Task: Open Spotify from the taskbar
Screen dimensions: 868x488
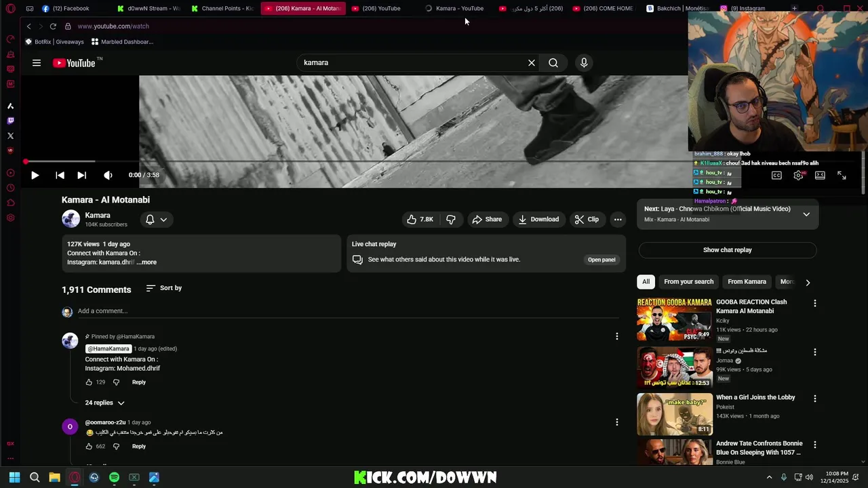Action: tap(114, 477)
